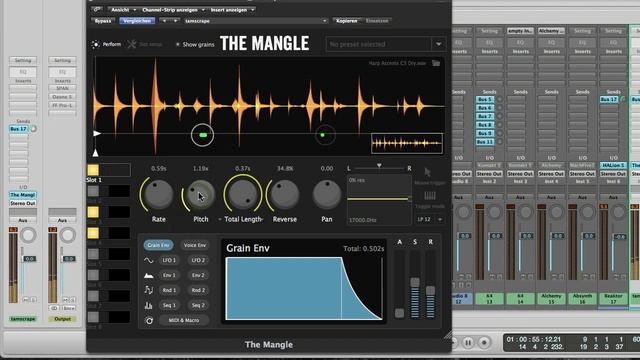Click the link icon in plugin header
The height and width of the screenshot is (360, 640).
coord(97,9)
